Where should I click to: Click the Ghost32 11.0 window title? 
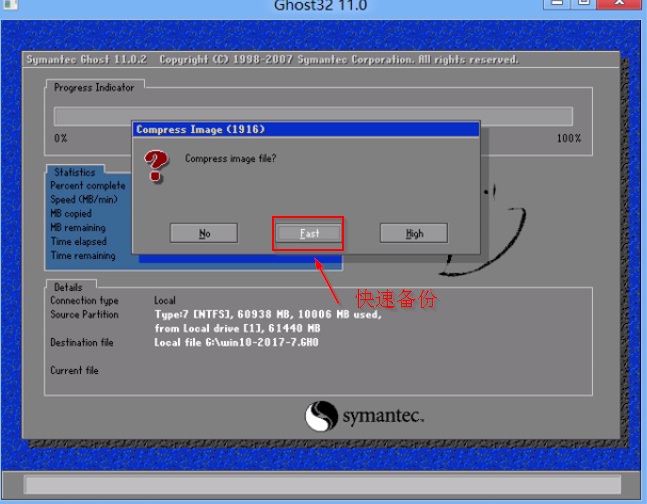(321, 5)
